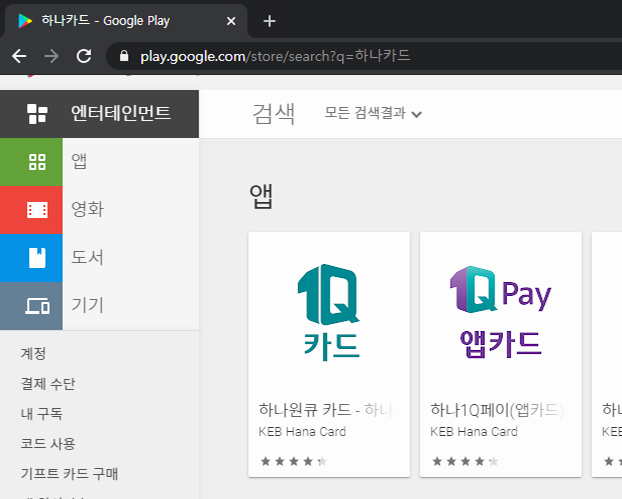Click the 1Q Pay 앱카드 app thumbnail
Image resolution: width=622 pixels, height=499 pixels.
501,313
